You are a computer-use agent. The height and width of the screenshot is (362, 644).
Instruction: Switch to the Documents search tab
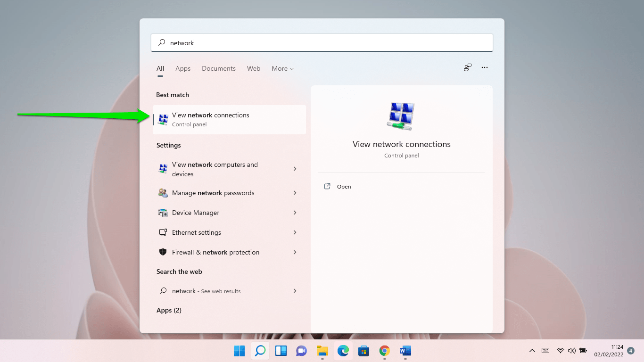coord(219,68)
